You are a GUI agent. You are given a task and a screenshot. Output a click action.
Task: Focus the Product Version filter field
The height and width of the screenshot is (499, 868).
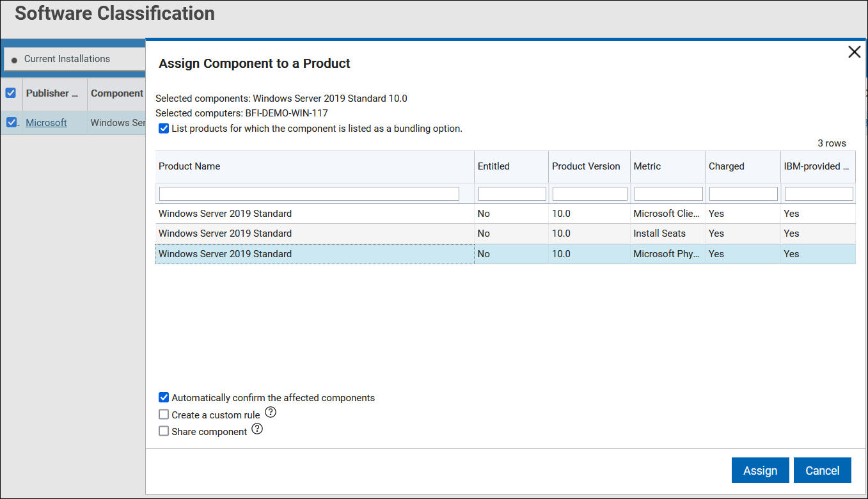click(590, 194)
